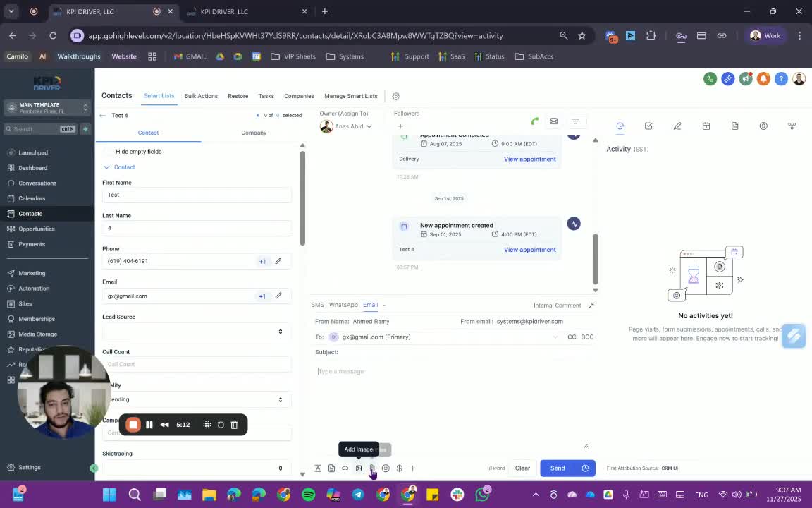Add BCC recipient

[587, 337]
